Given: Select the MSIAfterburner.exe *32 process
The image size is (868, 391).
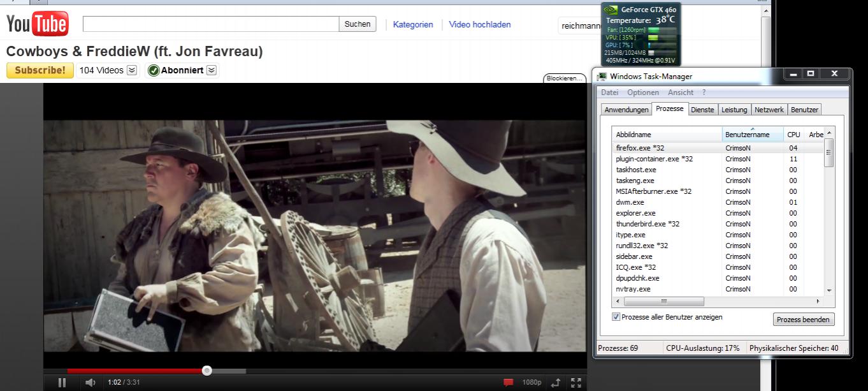Looking at the screenshot, I should pos(718,191).
